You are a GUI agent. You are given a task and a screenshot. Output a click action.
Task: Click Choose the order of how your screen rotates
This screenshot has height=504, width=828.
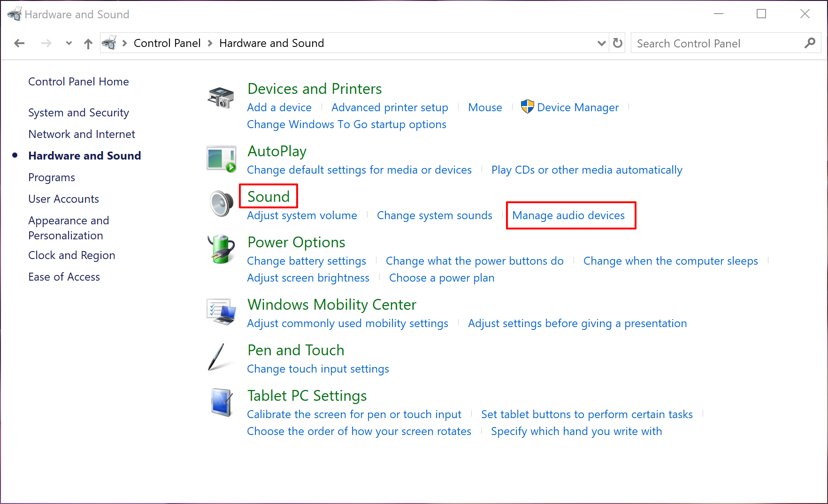[x=359, y=431]
